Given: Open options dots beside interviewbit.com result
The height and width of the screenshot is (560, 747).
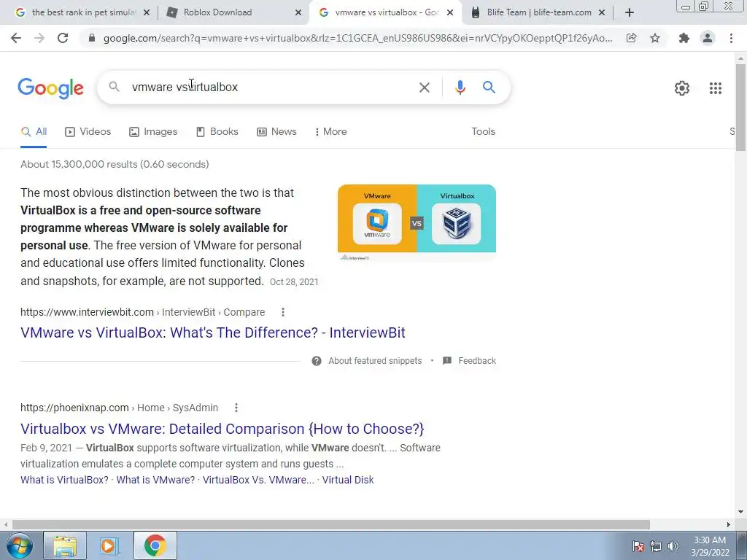Looking at the screenshot, I should click(283, 312).
